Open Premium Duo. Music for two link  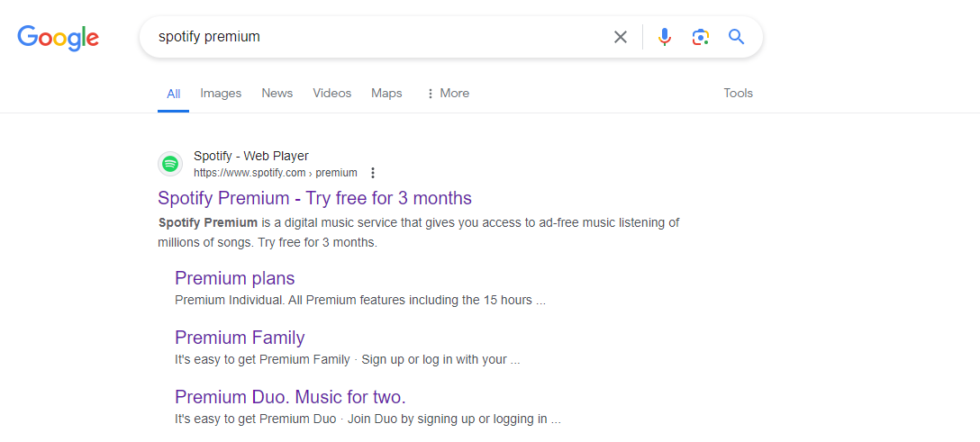pos(290,397)
